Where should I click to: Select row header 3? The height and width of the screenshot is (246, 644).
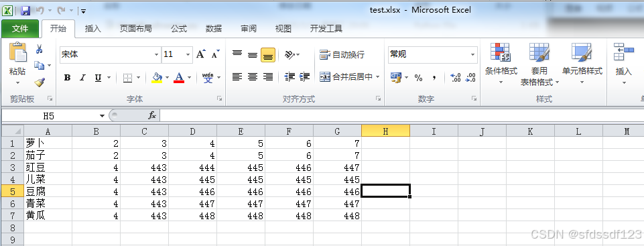(12, 167)
